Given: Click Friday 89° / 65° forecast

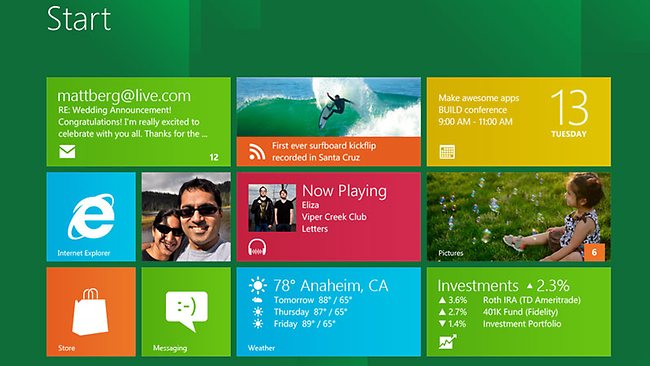Looking at the screenshot, I should [x=304, y=324].
